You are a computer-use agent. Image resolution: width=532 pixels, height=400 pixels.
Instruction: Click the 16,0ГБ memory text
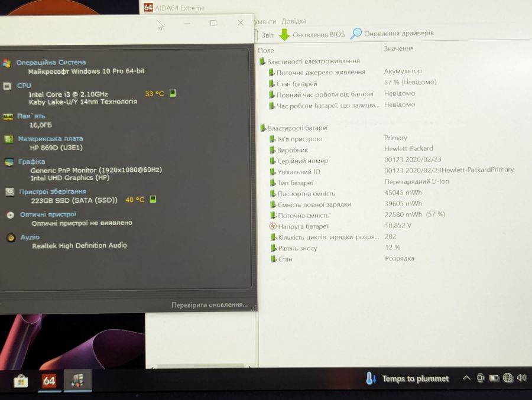pyautogui.click(x=41, y=125)
